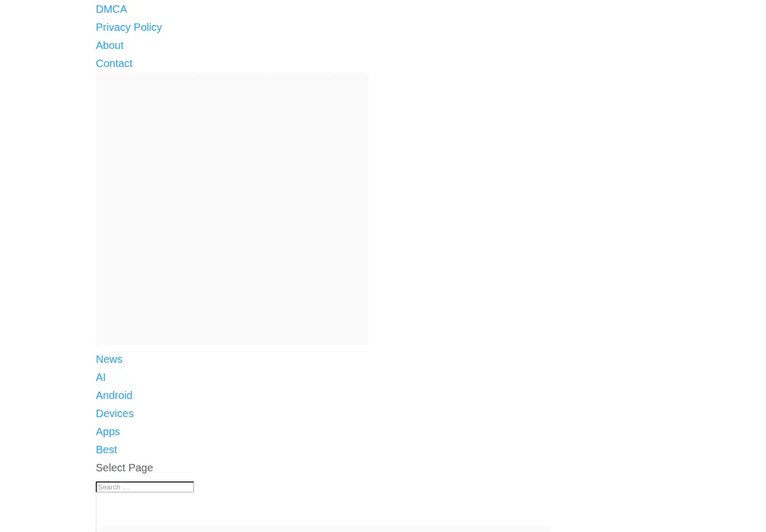
Task: Select the AI menu item
Action: click(x=101, y=377)
